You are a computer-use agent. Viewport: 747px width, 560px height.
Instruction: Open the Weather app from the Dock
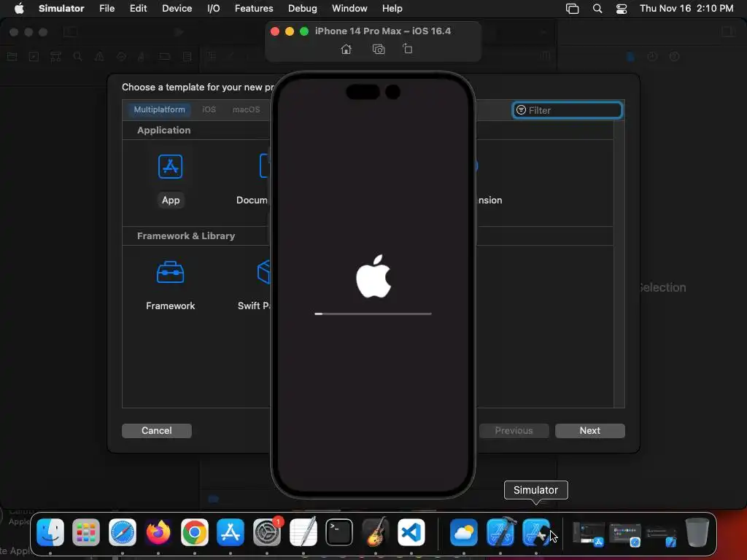pyautogui.click(x=463, y=532)
